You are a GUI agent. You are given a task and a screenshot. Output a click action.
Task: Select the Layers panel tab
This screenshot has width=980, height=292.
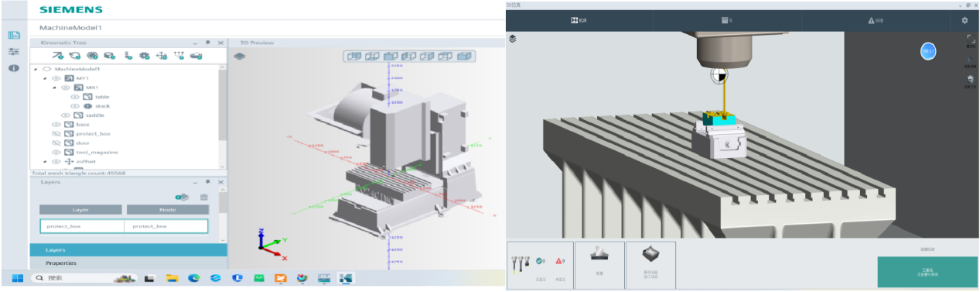click(x=128, y=250)
